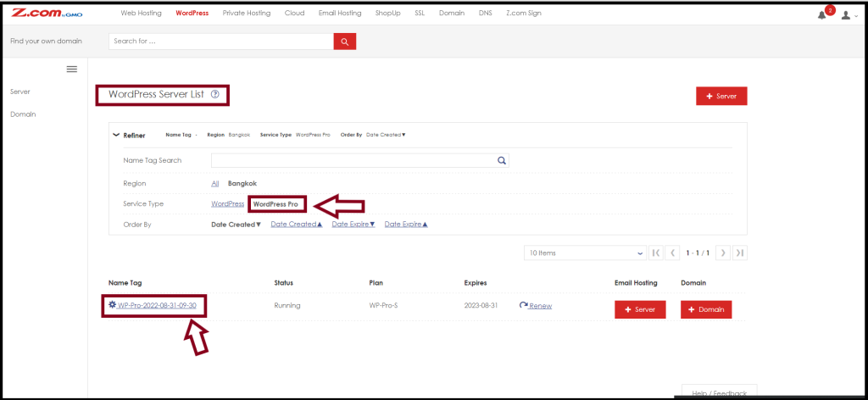Click the Running status text
Screen dimensions: 868x400
(x=287, y=305)
